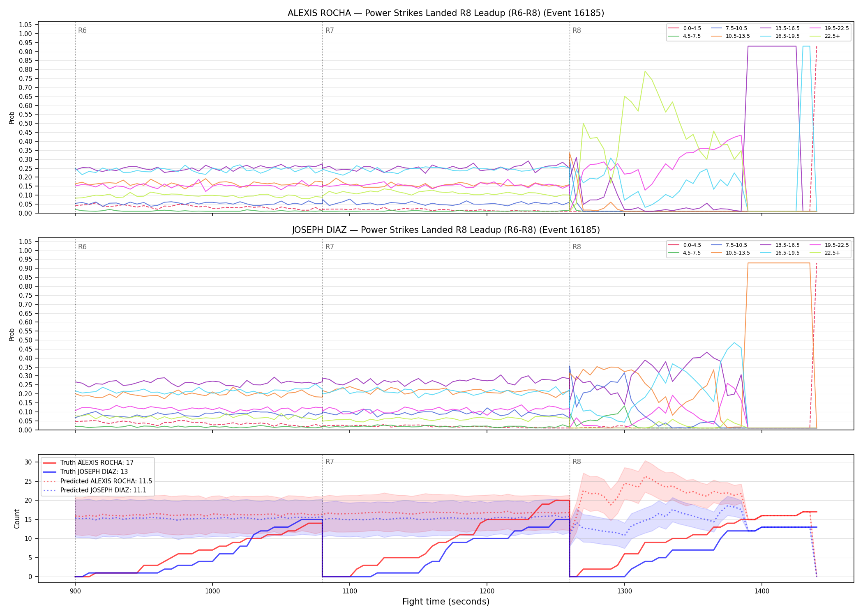Click the R7 round marker in Rocha chart
The height and width of the screenshot is (616, 863).
pos(330,30)
